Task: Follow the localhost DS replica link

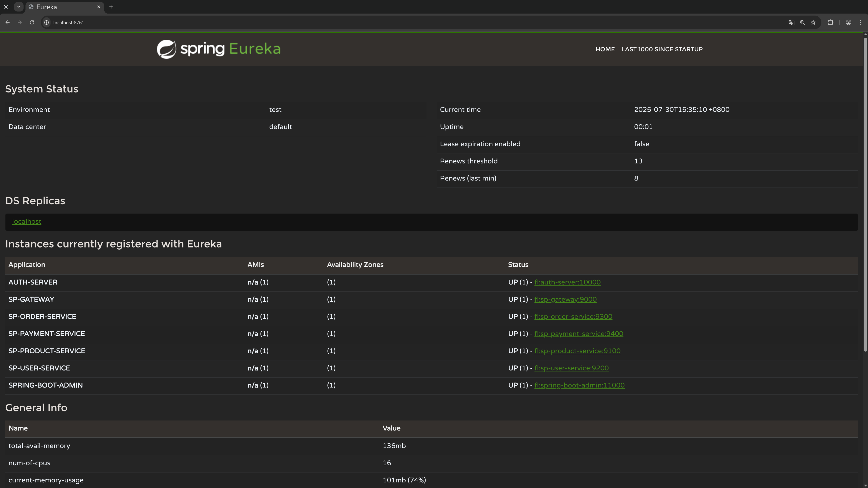Action: [27, 222]
